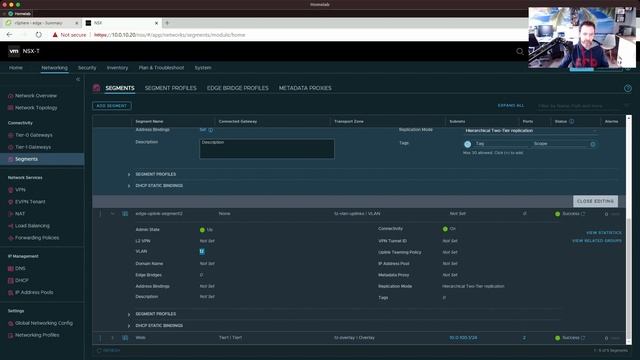Go to Tier-0 Gateways
This screenshot has width=640, height=360.
33,135
